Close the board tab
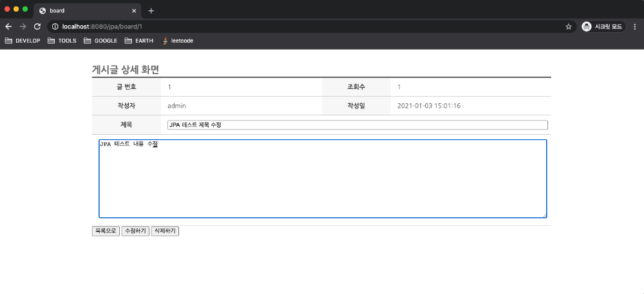The width and height of the screenshot is (644, 294). (x=134, y=11)
